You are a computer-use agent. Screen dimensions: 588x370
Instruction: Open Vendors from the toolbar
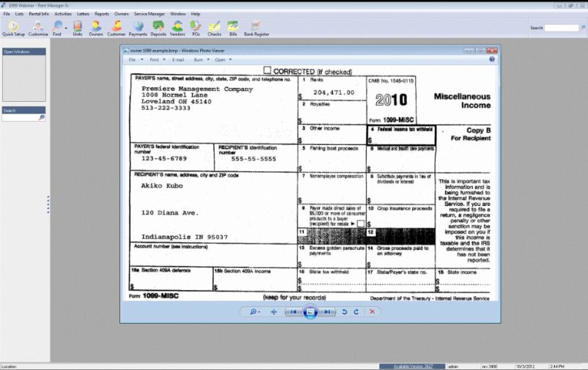pyautogui.click(x=177, y=29)
